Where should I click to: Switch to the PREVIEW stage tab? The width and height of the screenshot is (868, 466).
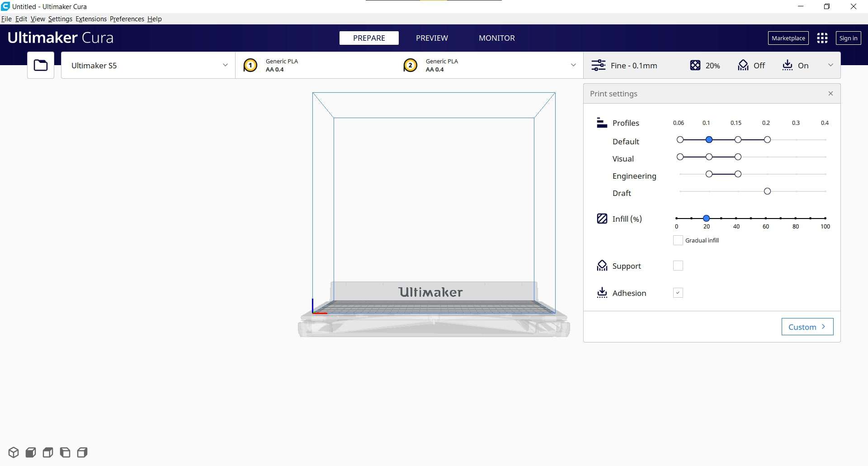(x=432, y=38)
